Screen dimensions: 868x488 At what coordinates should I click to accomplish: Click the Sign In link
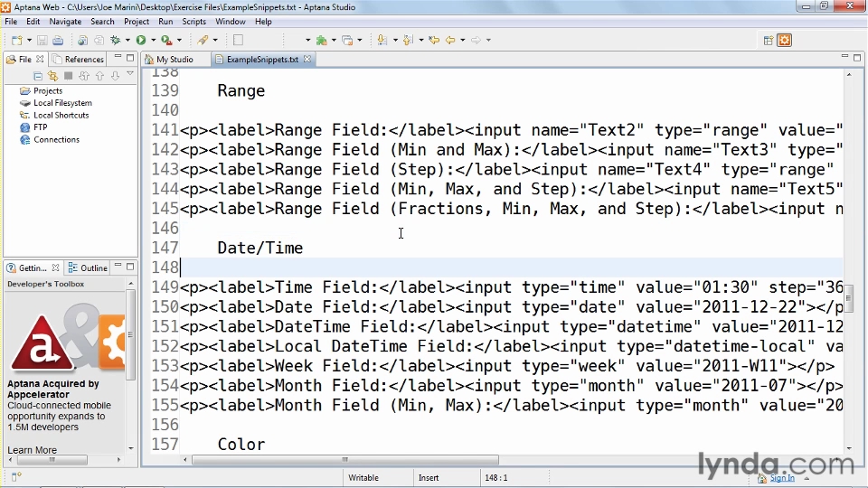pos(781,478)
